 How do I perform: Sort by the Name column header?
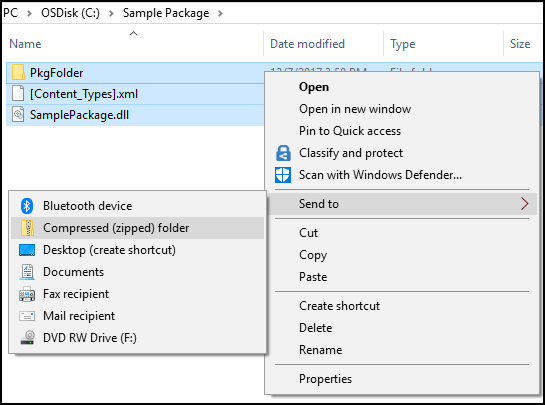[25, 44]
